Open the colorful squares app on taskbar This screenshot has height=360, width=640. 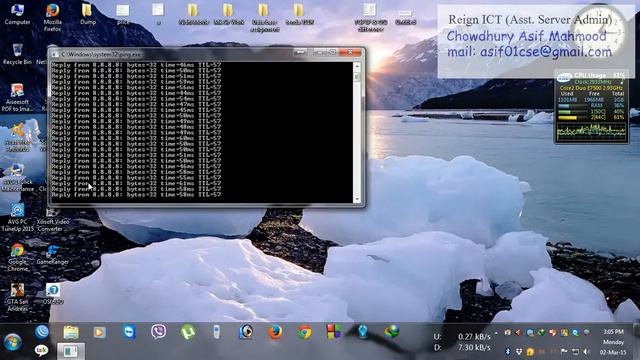pyautogui.click(x=333, y=332)
